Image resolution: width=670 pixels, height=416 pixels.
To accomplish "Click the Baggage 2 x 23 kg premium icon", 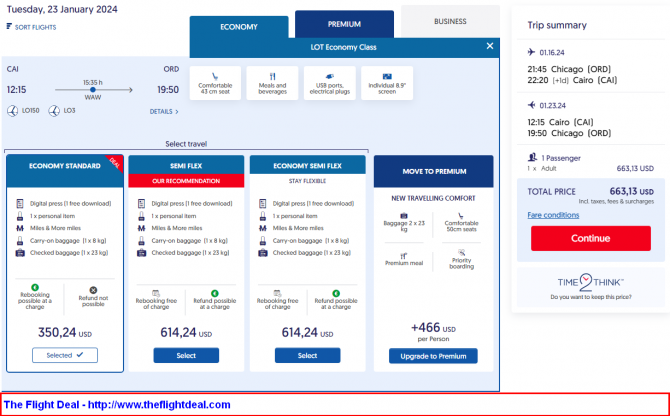I will pyautogui.click(x=404, y=216).
